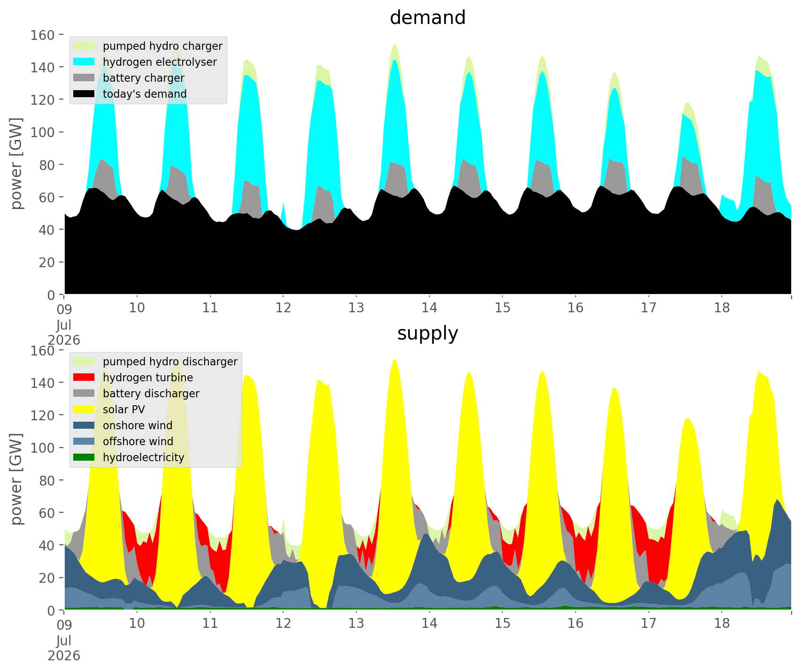Viewport: 801px width, 672px height.
Task: Click the red hydrogen turbine legend swatch
Action: (x=85, y=378)
